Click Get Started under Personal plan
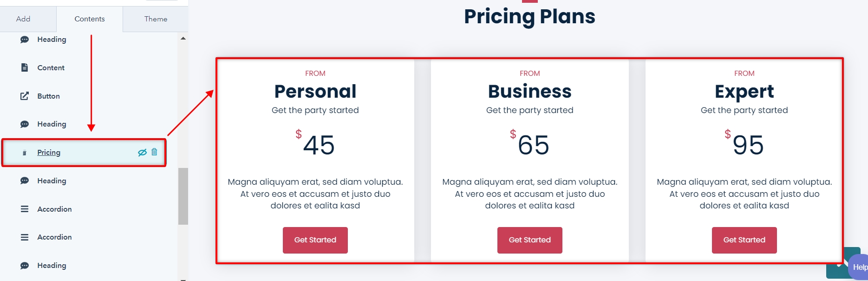 click(315, 240)
